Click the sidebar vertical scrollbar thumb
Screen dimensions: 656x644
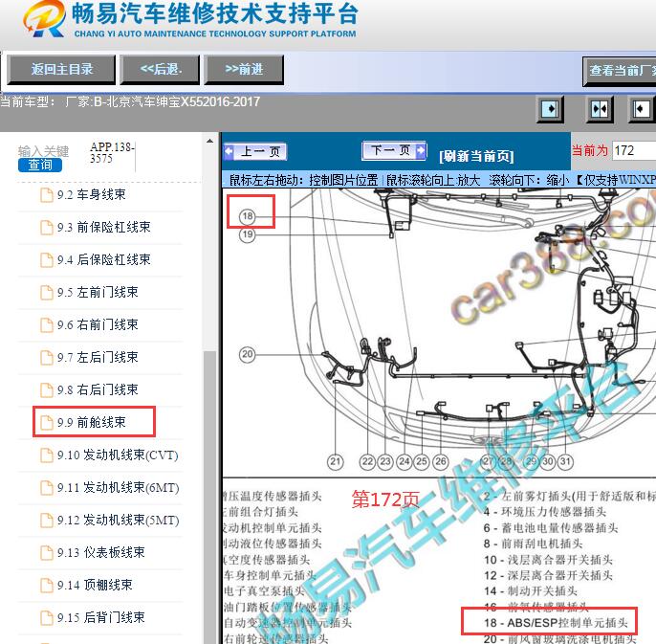(209, 497)
